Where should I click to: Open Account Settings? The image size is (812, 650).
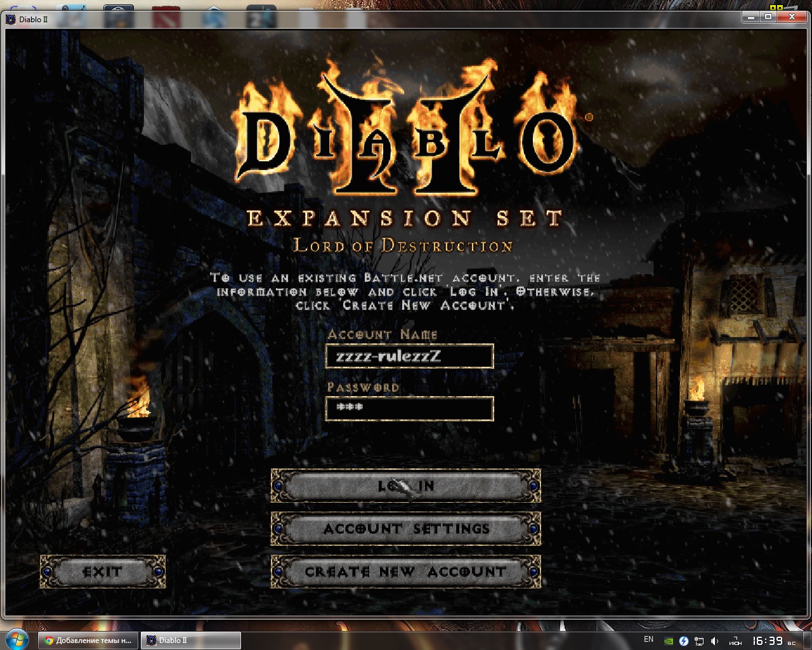pyautogui.click(x=406, y=529)
